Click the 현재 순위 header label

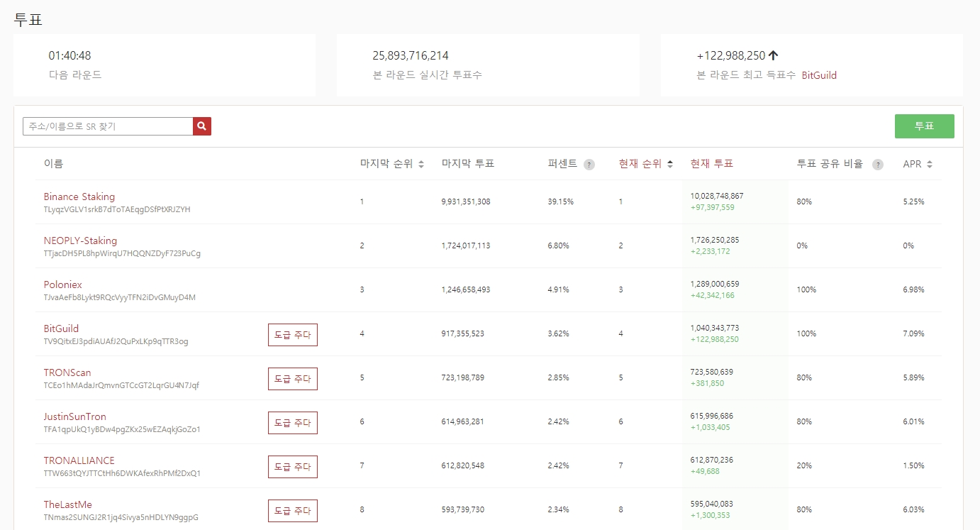(x=640, y=164)
